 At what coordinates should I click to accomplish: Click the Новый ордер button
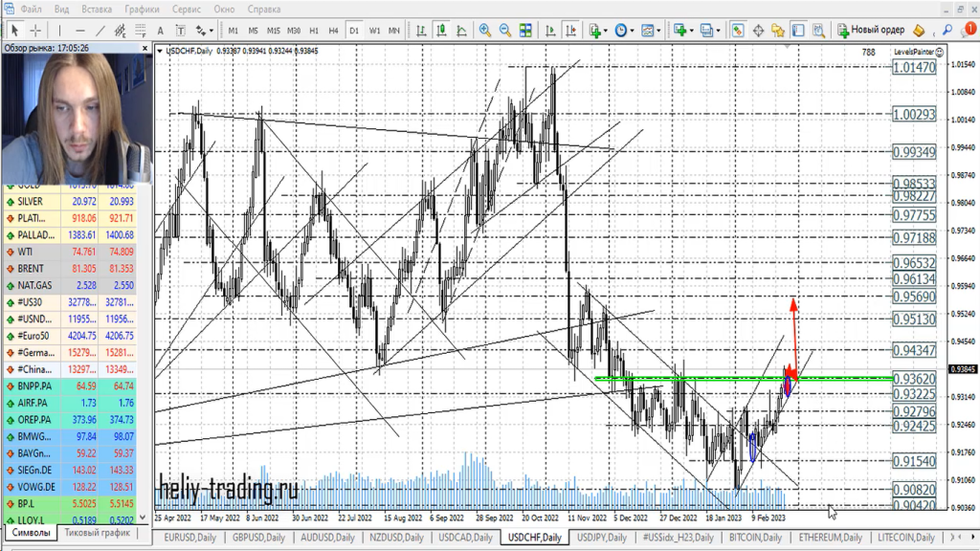pos(871,31)
